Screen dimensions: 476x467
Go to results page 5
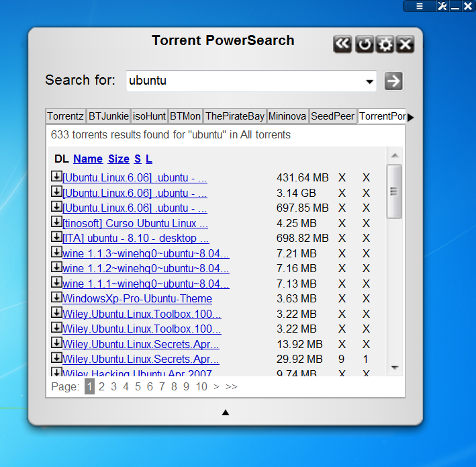tap(138, 387)
